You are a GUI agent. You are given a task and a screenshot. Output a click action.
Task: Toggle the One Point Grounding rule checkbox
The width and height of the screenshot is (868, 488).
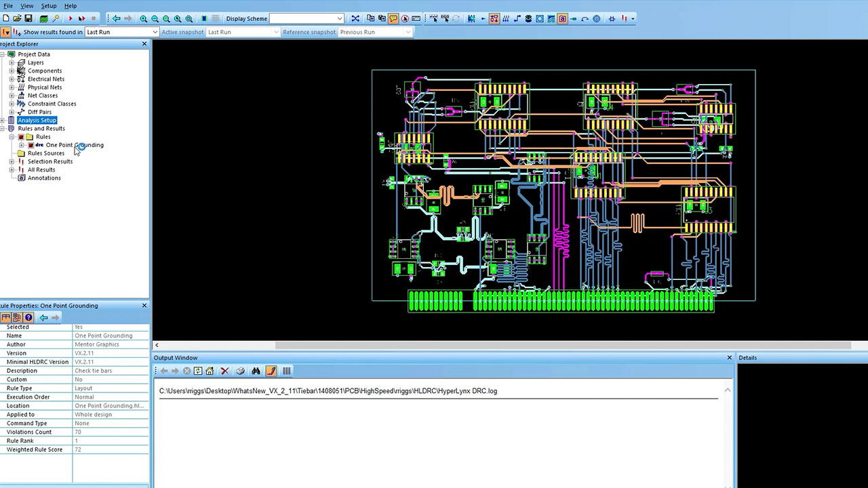point(31,145)
